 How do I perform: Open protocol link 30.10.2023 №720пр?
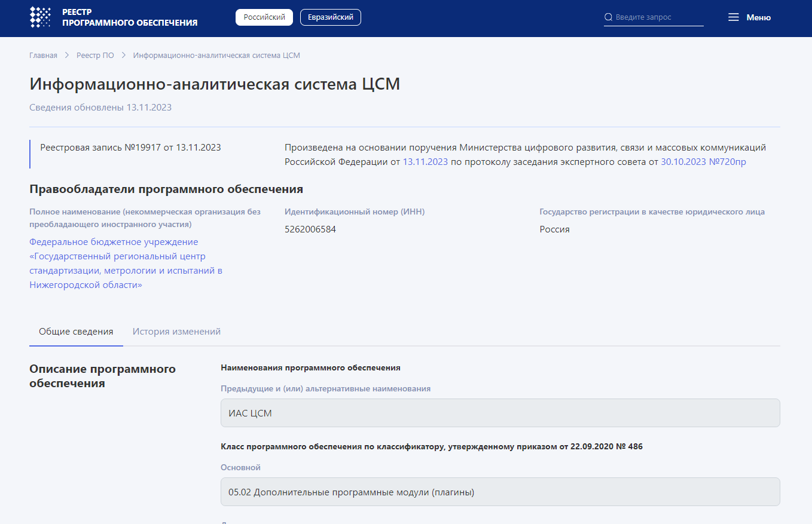point(703,161)
